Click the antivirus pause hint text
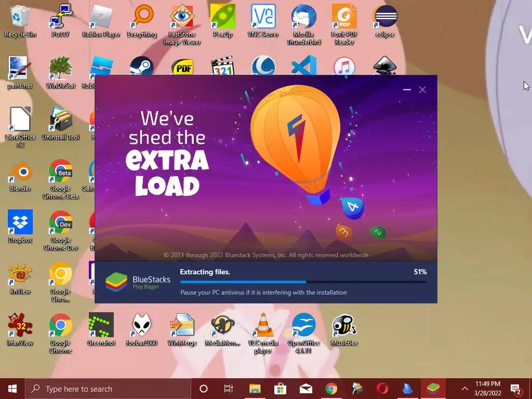This screenshot has height=399, width=532. coord(263,292)
